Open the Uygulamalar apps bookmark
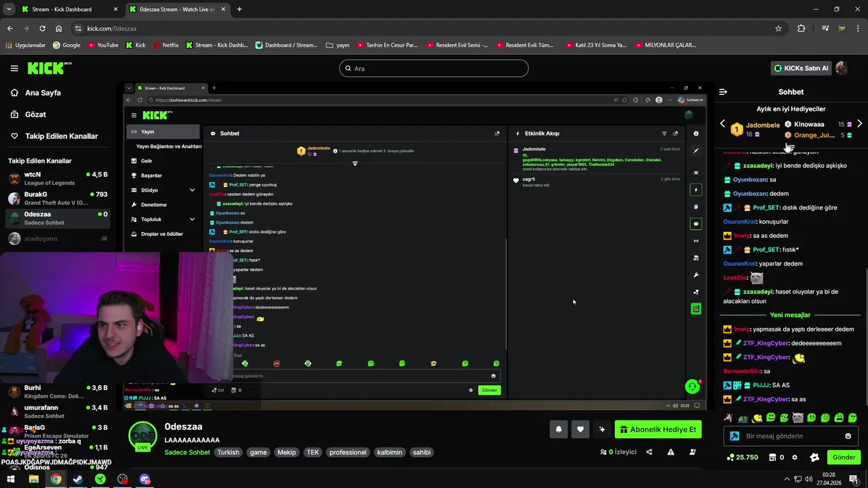Viewport: 868px width, 488px height. click(25, 45)
